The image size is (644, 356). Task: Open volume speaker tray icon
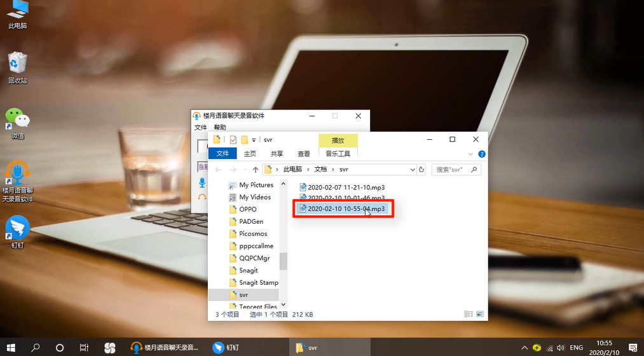pyautogui.click(x=561, y=348)
